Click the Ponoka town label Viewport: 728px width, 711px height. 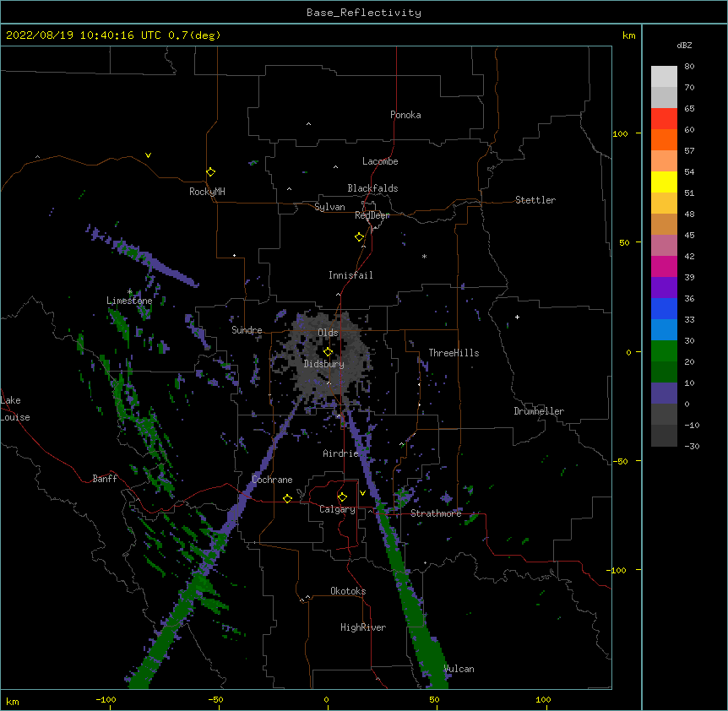[x=405, y=115]
